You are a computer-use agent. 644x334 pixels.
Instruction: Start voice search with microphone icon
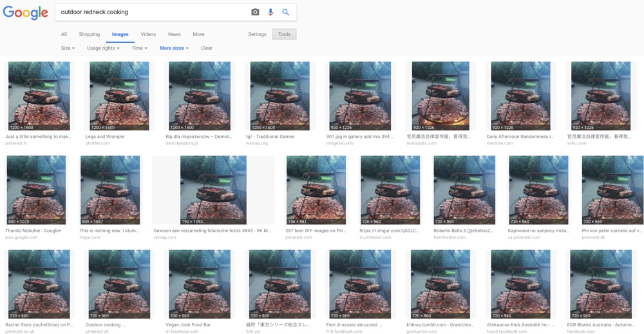270,12
